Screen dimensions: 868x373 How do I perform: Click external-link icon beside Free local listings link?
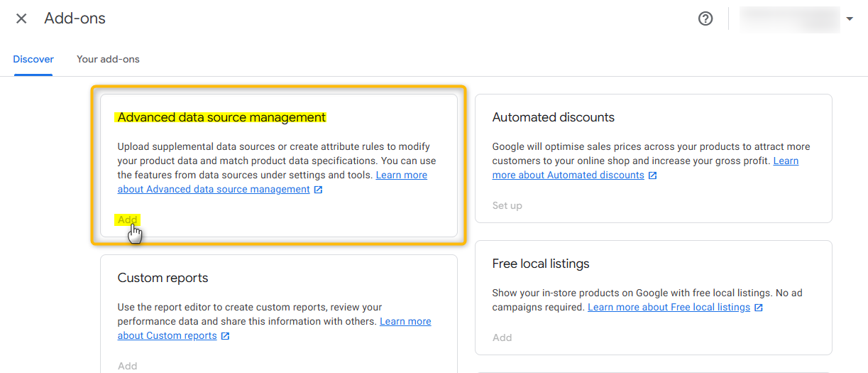[759, 308]
